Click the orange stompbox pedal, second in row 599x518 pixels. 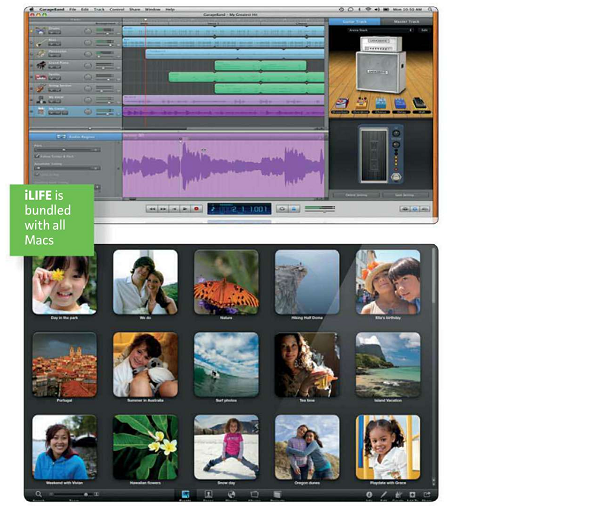pos(361,104)
